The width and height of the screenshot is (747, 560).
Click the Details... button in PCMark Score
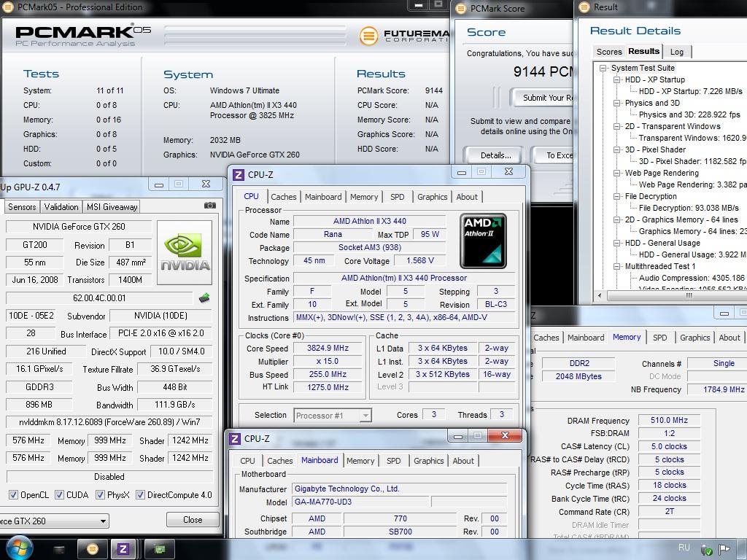[x=495, y=155]
